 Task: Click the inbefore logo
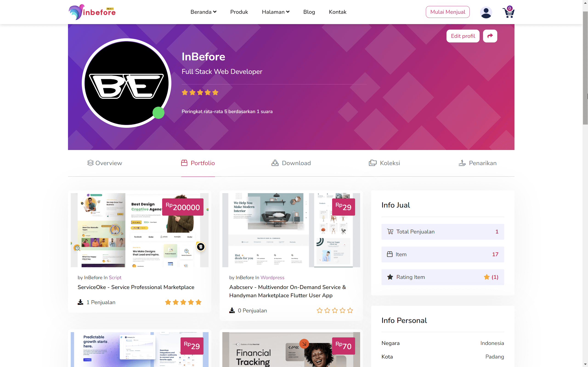(92, 12)
